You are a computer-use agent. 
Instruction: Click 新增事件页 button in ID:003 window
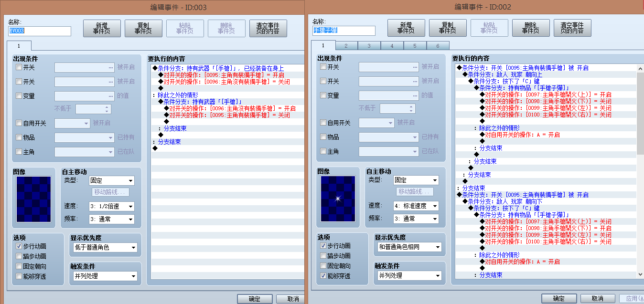coord(102,28)
